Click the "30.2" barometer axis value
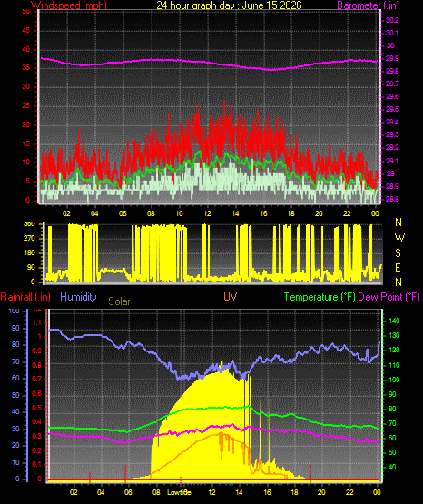Viewport: 423px width, 504px height. tap(392, 20)
